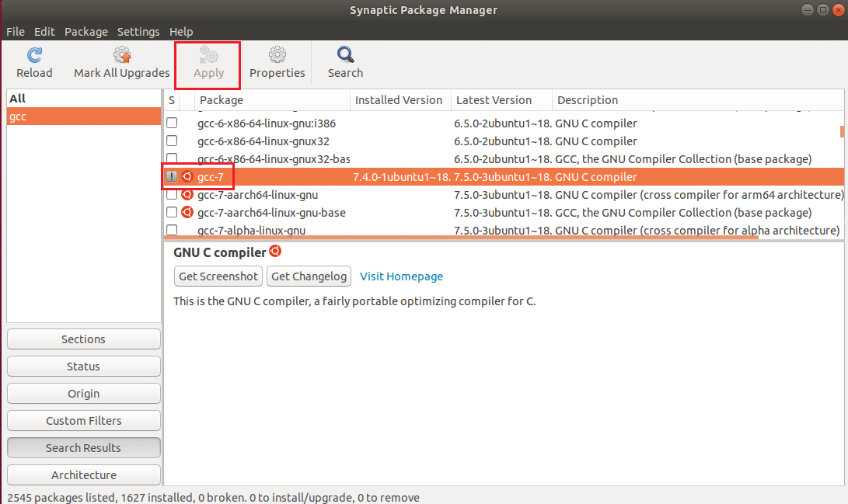The width and height of the screenshot is (848, 504).
Task: Toggle the status checkbox for gcc-7
Action: (172, 177)
